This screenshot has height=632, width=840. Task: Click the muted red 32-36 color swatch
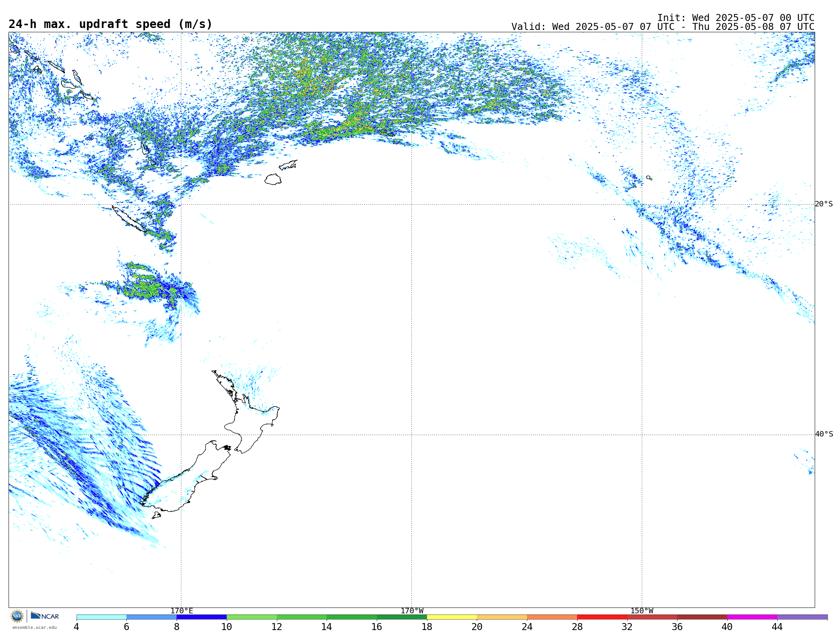[x=652, y=617]
